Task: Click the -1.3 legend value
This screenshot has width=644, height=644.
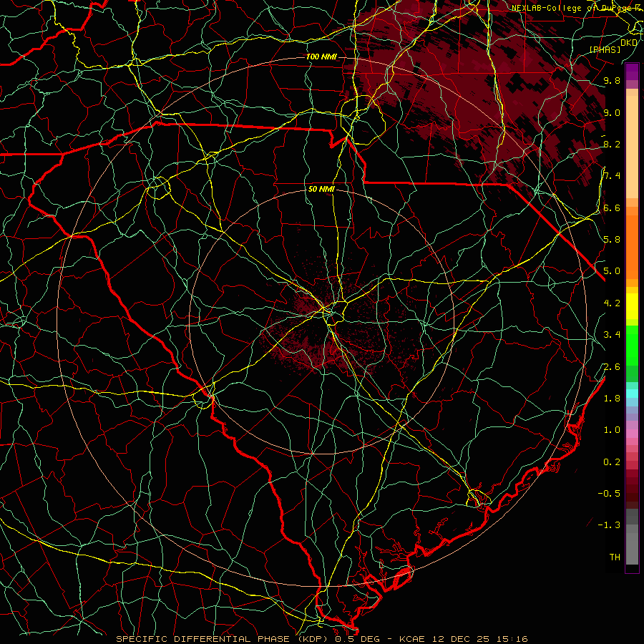Action: (609, 525)
